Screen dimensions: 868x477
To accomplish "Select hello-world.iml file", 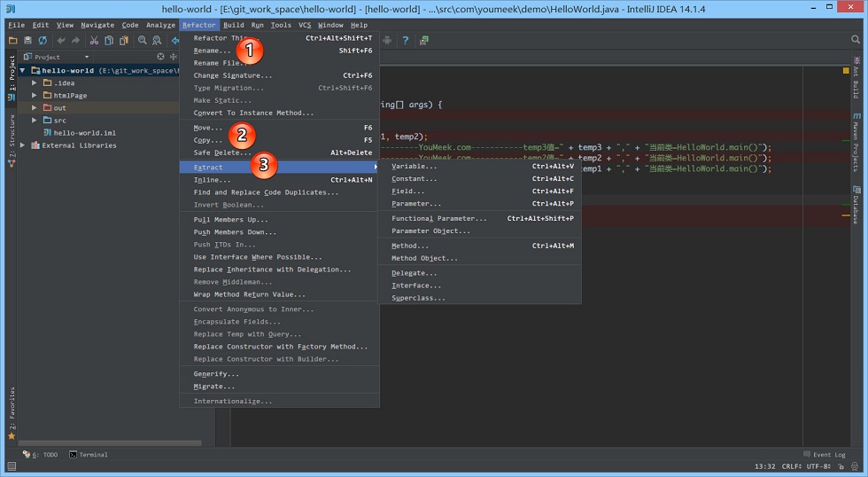I will point(85,133).
